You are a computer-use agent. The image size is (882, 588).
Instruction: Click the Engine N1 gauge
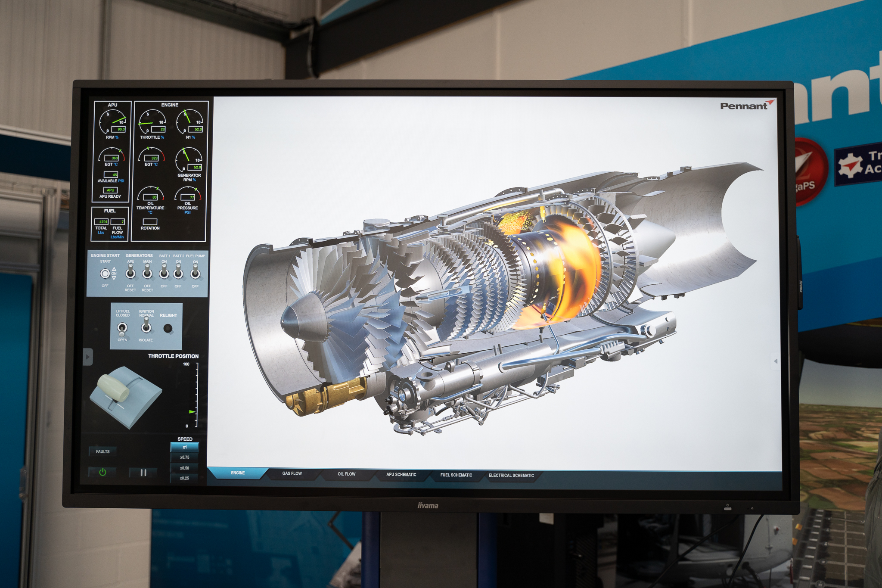click(x=189, y=122)
